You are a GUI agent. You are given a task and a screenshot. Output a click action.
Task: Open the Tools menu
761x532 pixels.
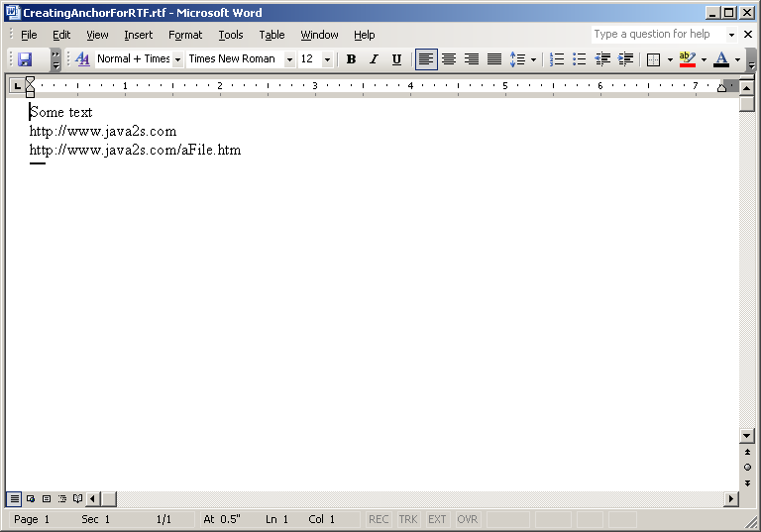coord(231,35)
